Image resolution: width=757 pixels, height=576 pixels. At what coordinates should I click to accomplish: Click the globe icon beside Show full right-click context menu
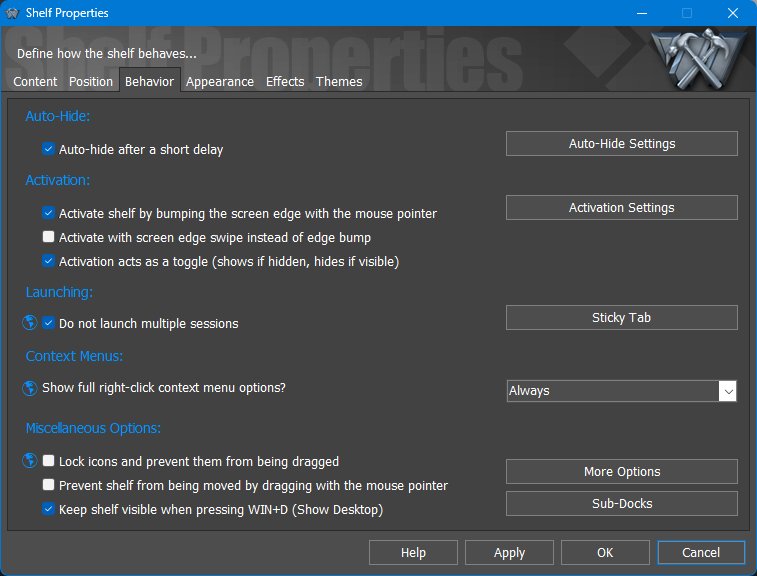tap(30, 388)
